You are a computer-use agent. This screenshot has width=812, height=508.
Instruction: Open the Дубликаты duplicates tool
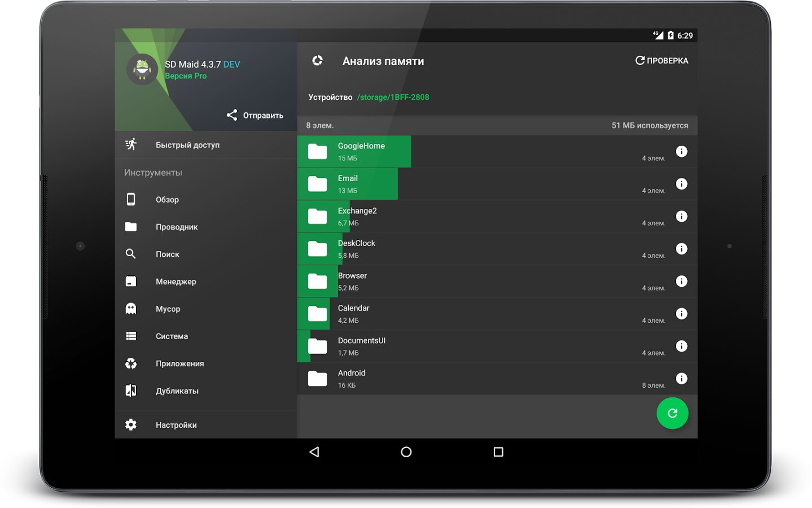click(206, 391)
